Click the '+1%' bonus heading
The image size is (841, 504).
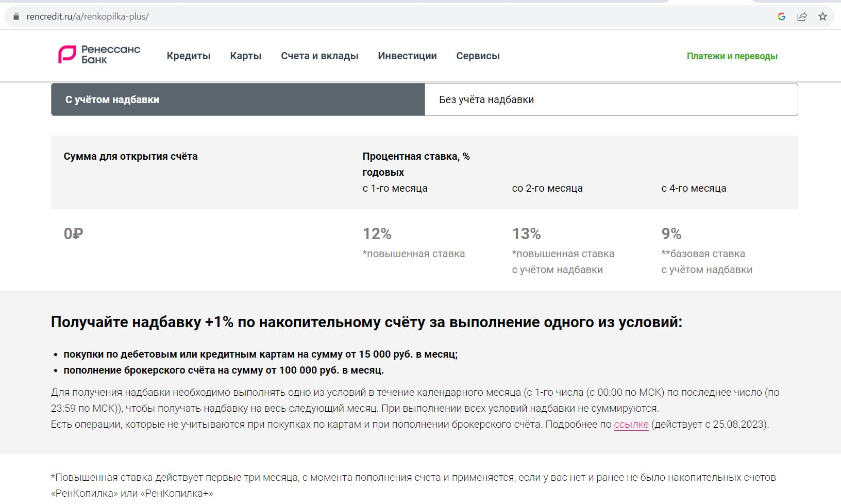click(x=366, y=322)
